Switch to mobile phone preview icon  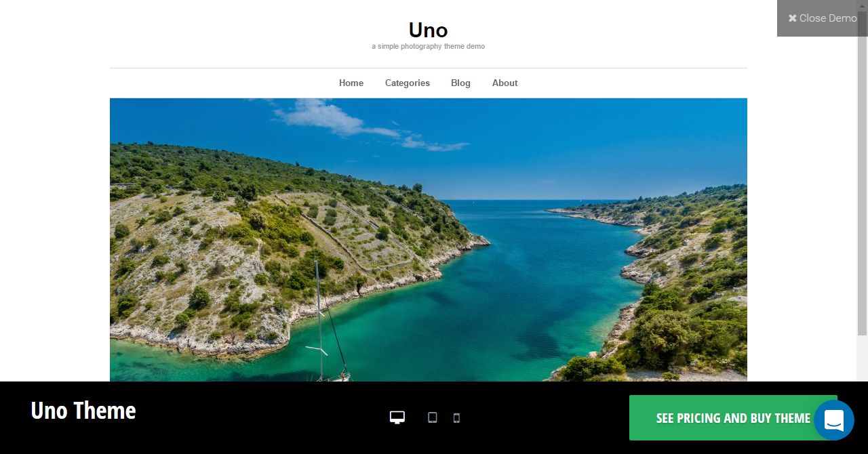click(x=456, y=417)
